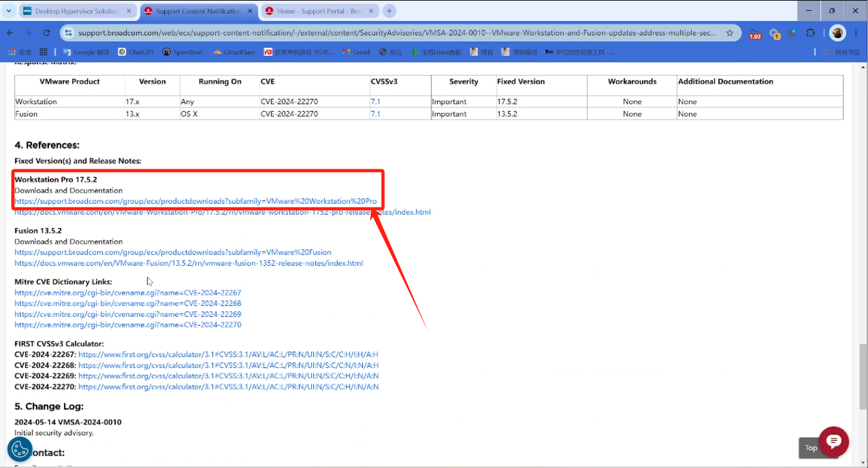The height and width of the screenshot is (468, 868).
Task: Open the 博客编辑 bookmark
Action: 519,52
